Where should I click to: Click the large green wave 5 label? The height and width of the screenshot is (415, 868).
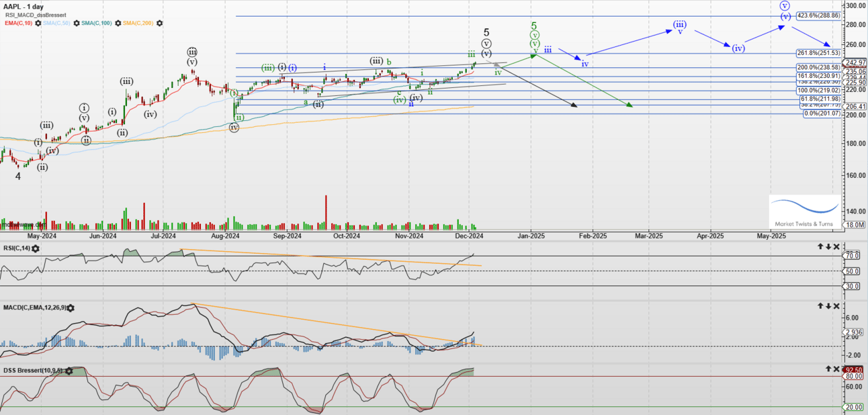tap(533, 25)
